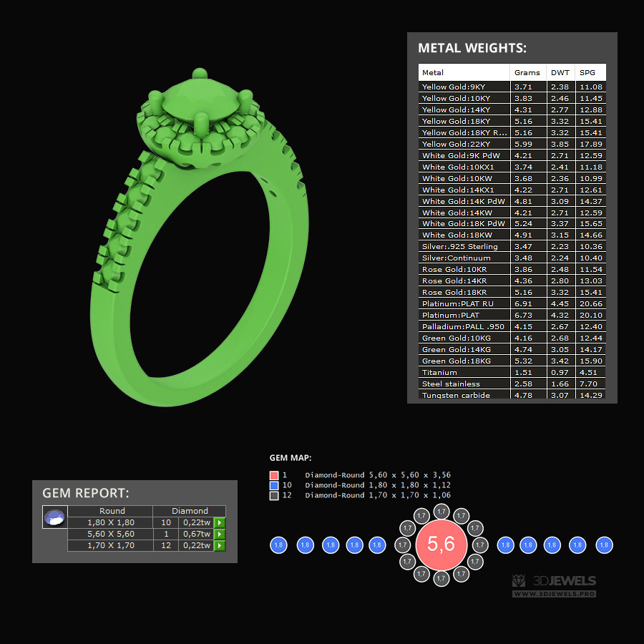
Task: Click the 1,80 X 1,80 size cell
Action: coord(110,522)
